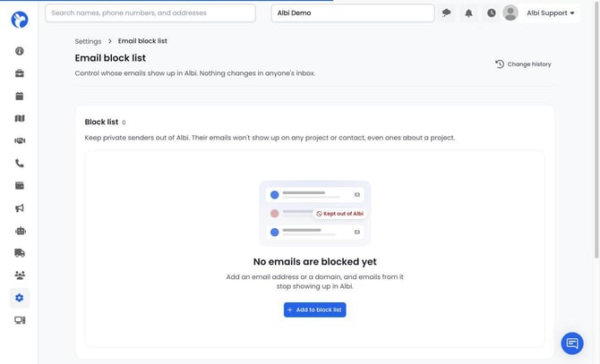Click the Email block list breadcrumb
The height and width of the screenshot is (364, 600).
pyautogui.click(x=142, y=41)
